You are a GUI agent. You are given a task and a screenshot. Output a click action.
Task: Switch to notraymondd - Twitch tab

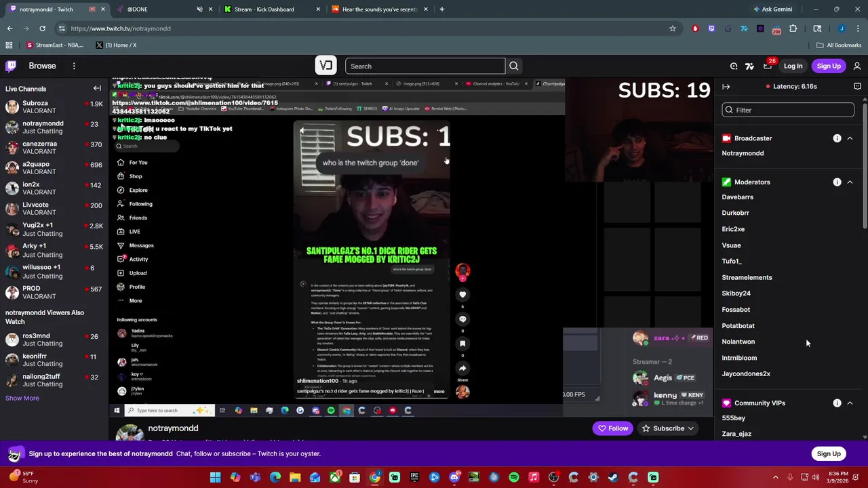57,9
